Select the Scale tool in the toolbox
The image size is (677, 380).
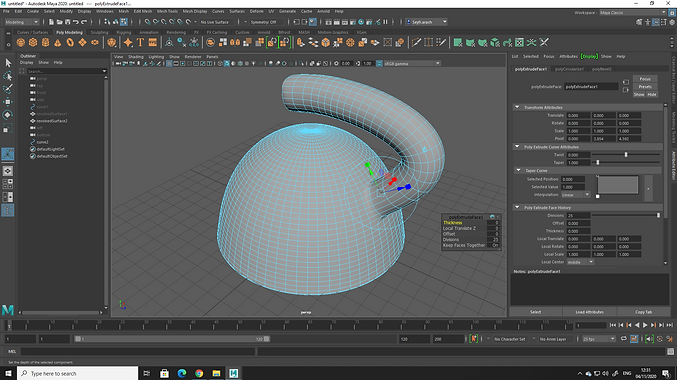(8, 128)
